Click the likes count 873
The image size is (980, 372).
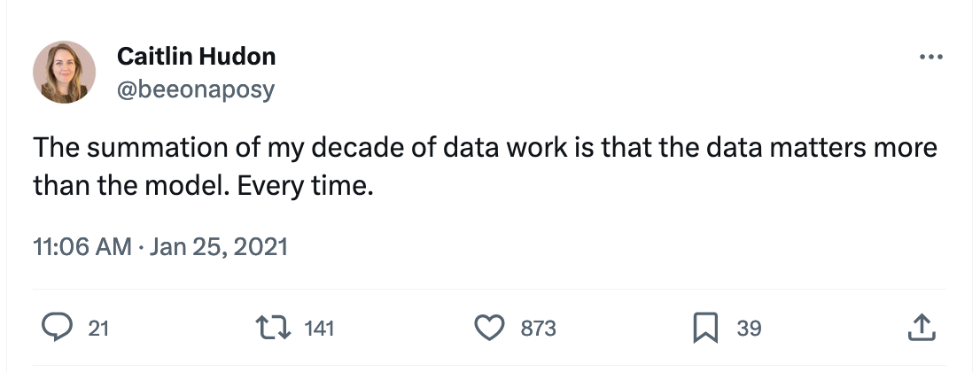tap(538, 329)
